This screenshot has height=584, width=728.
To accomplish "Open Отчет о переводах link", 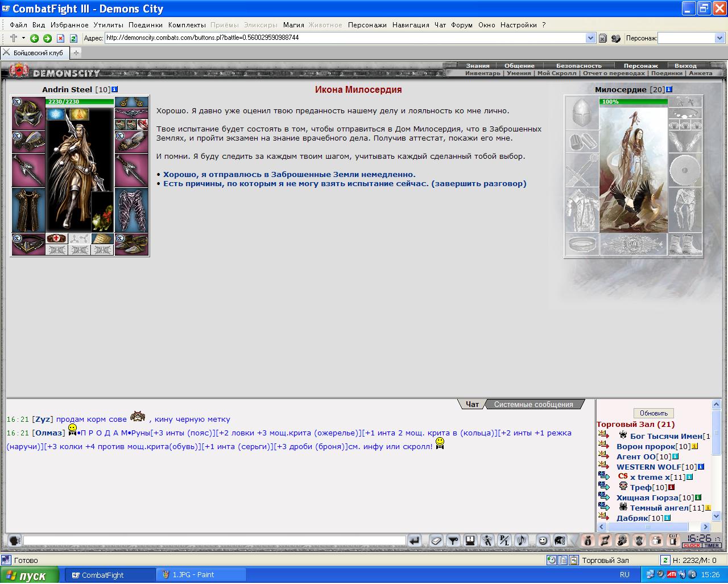I will coord(614,73).
